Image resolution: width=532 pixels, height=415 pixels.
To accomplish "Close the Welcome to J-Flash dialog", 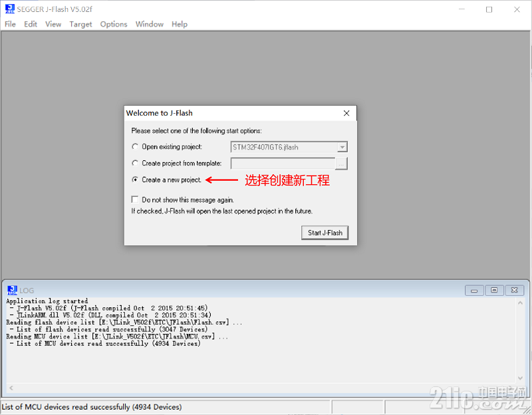I will tap(346, 113).
